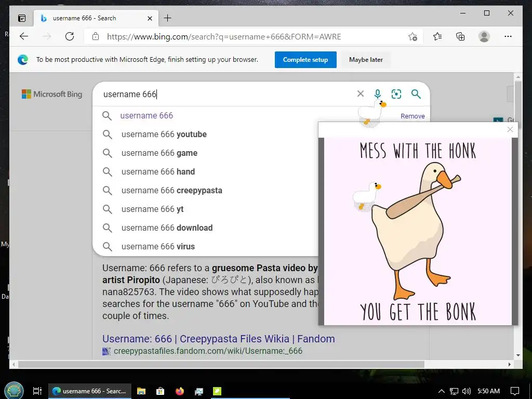Open File Explorer from taskbar
532x399 pixels.
141,391
